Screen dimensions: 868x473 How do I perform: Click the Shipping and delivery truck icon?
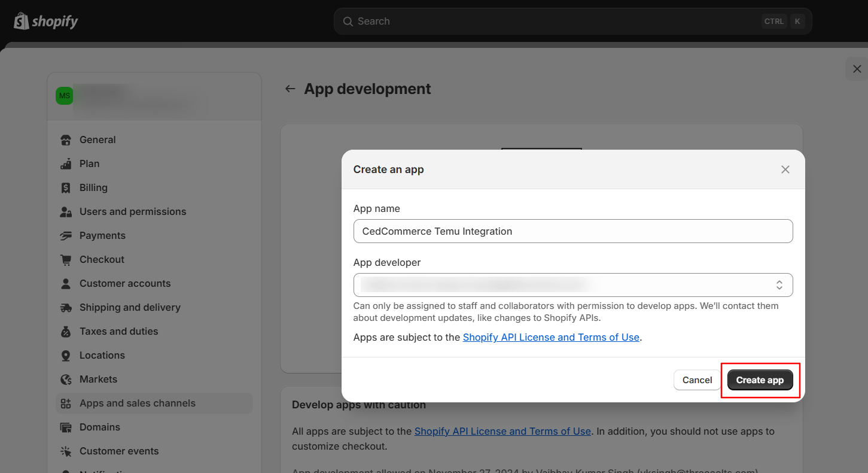tap(66, 308)
